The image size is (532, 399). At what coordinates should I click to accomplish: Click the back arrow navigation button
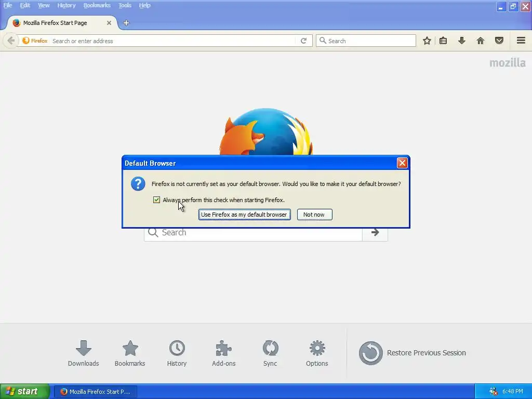tap(11, 41)
